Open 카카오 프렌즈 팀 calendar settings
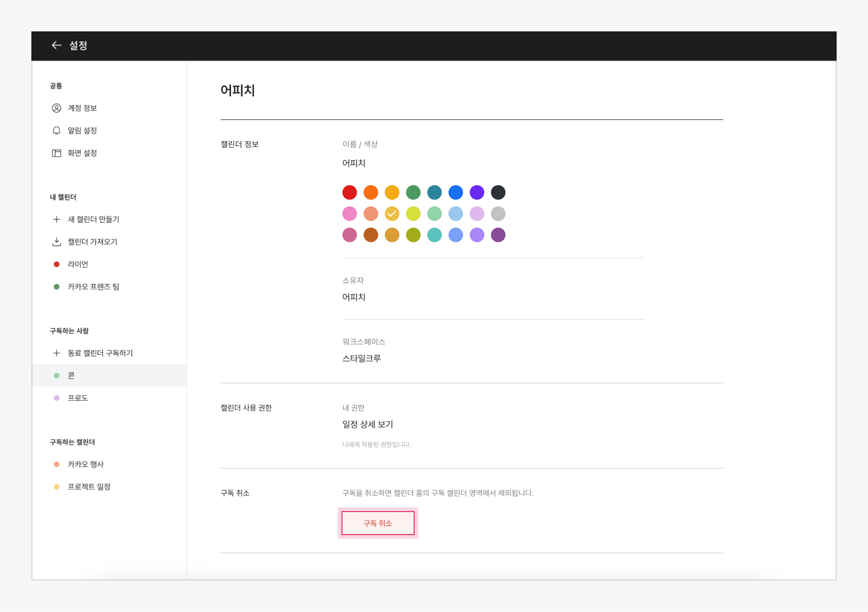Image resolution: width=868 pixels, height=612 pixels. [93, 287]
